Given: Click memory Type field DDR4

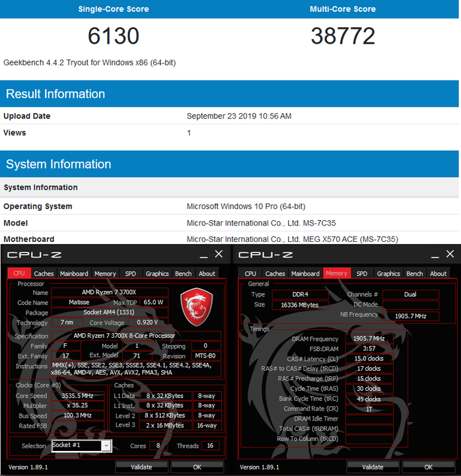Looking at the screenshot, I should [301, 294].
